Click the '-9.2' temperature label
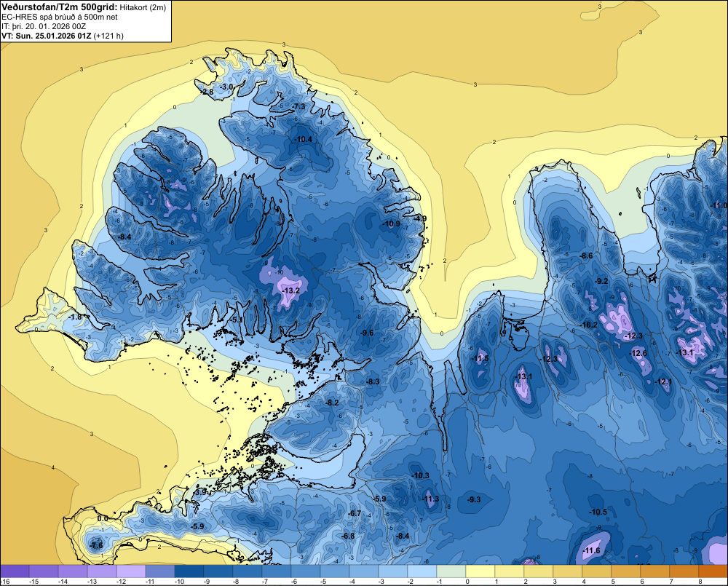728x586 pixels. [601, 282]
